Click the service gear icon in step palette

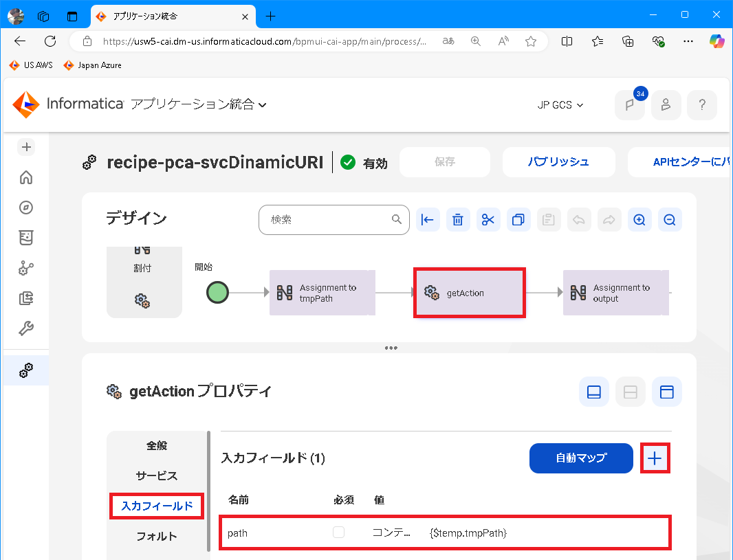142,300
